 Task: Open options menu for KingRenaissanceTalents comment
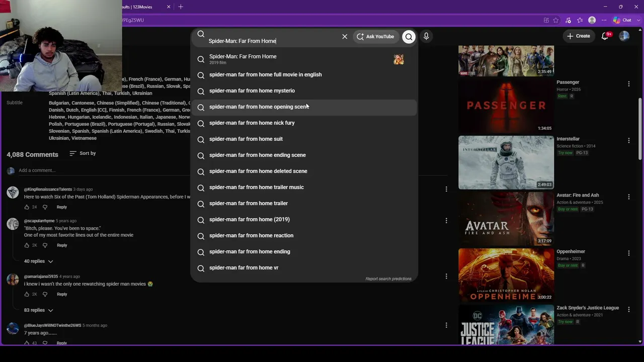[x=446, y=189]
